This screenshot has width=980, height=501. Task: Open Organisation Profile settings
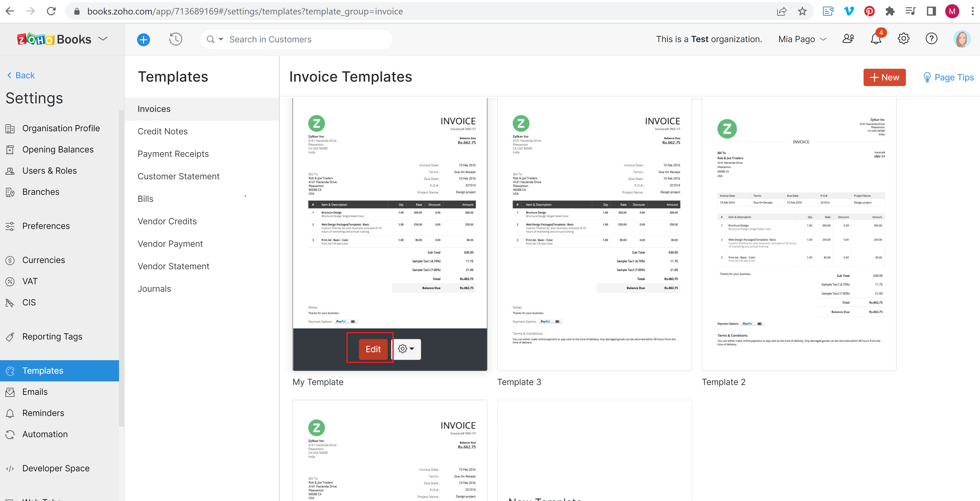(x=59, y=128)
